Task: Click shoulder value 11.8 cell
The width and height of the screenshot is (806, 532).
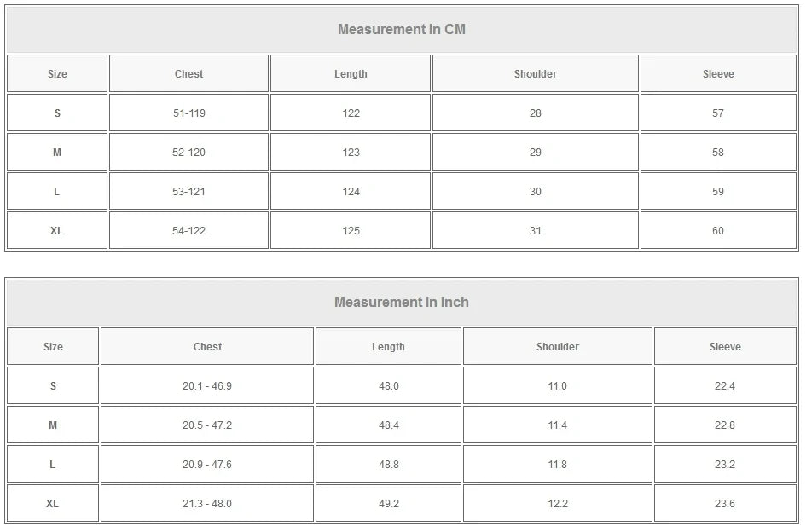Action: [558, 465]
